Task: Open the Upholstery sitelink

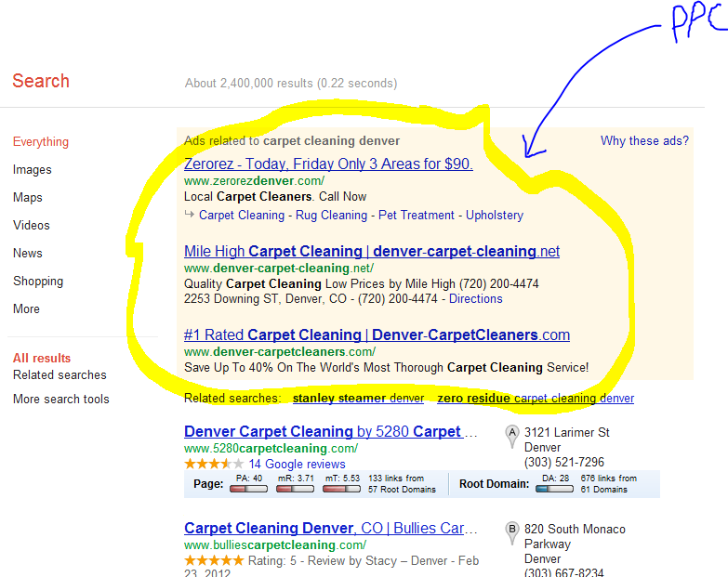Action: [495, 216]
